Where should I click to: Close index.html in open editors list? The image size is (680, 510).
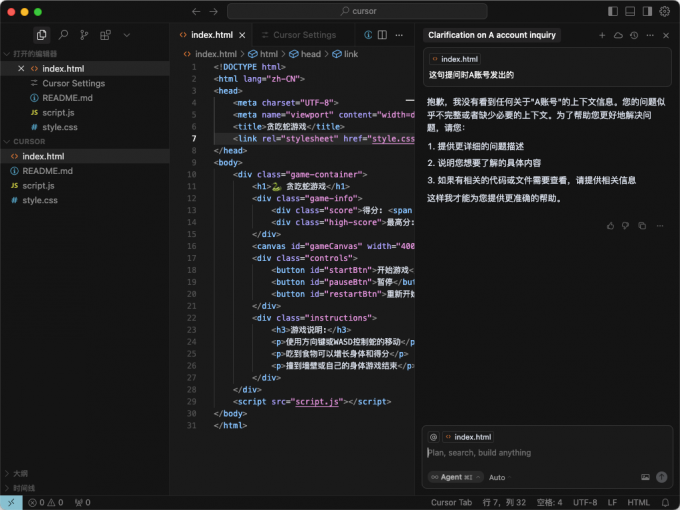pos(21,69)
